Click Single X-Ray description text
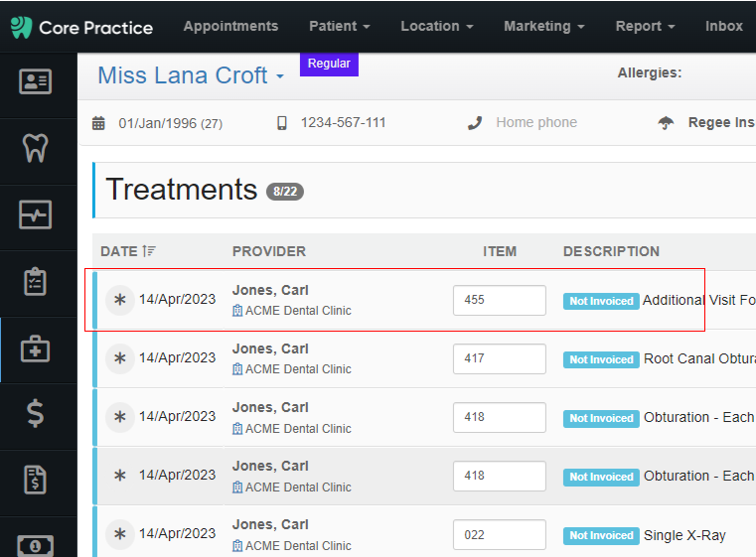This screenshot has width=756, height=557. (x=684, y=535)
